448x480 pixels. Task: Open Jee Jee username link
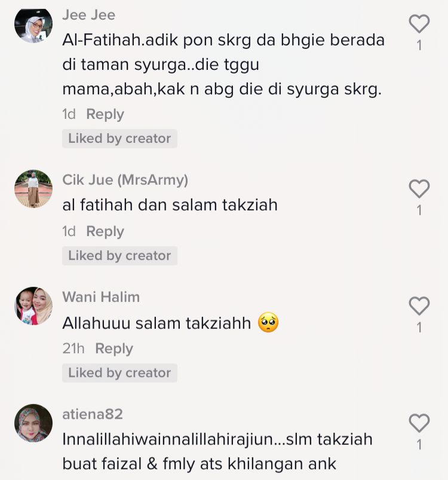88,15
